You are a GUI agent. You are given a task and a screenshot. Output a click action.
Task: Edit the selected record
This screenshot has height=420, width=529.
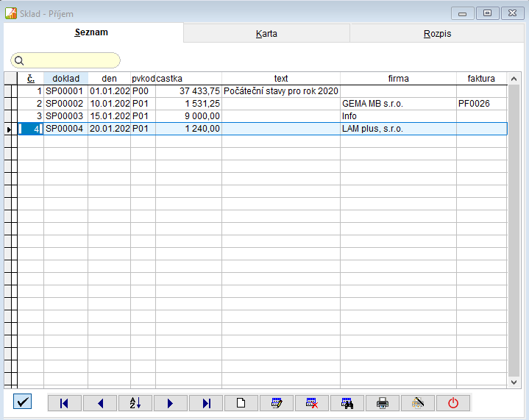click(277, 403)
